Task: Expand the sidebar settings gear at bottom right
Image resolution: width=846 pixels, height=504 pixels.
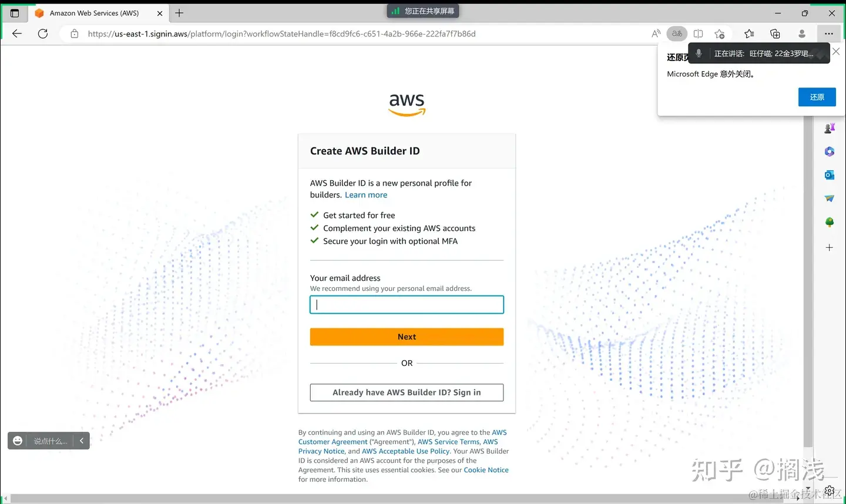Action: (829, 490)
